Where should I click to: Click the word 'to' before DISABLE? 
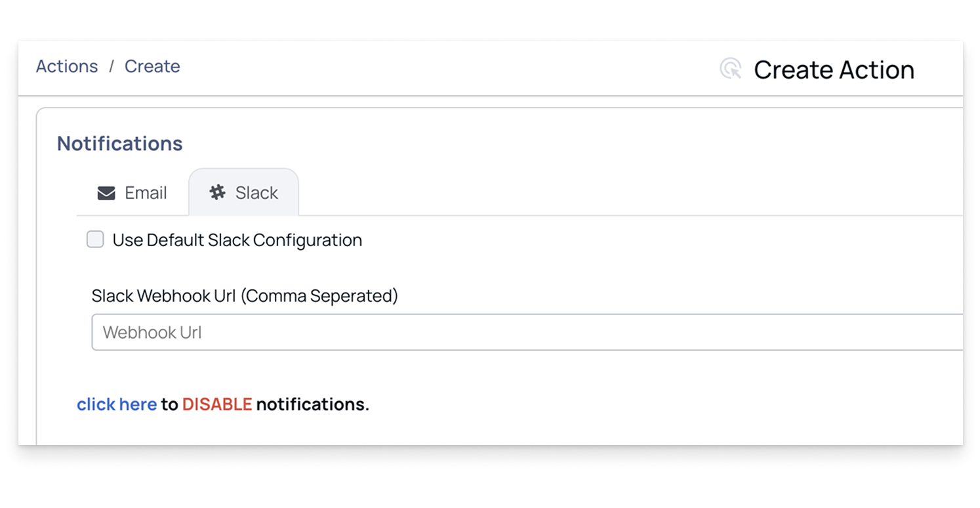[x=169, y=404]
